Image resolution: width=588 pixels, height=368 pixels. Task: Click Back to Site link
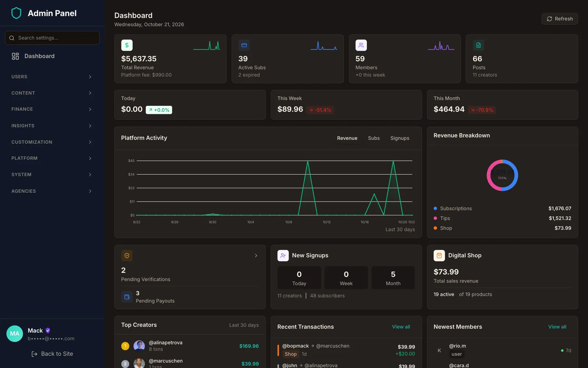(52, 354)
